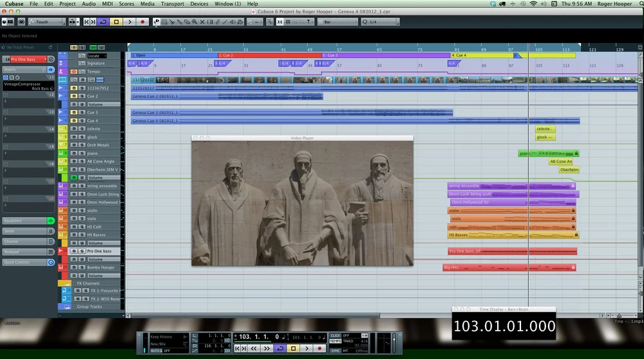The width and height of the screenshot is (644, 359).
Task: Click Fast Forward in transport panel
Action: click(267, 348)
